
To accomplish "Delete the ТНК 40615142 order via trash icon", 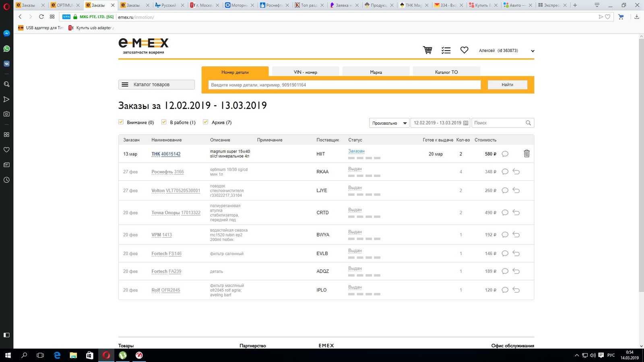I will (526, 154).
